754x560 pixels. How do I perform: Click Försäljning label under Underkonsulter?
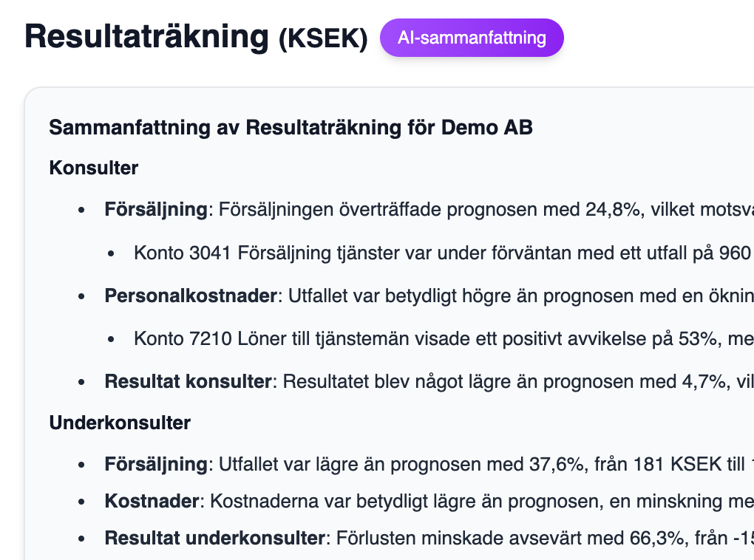(x=155, y=465)
